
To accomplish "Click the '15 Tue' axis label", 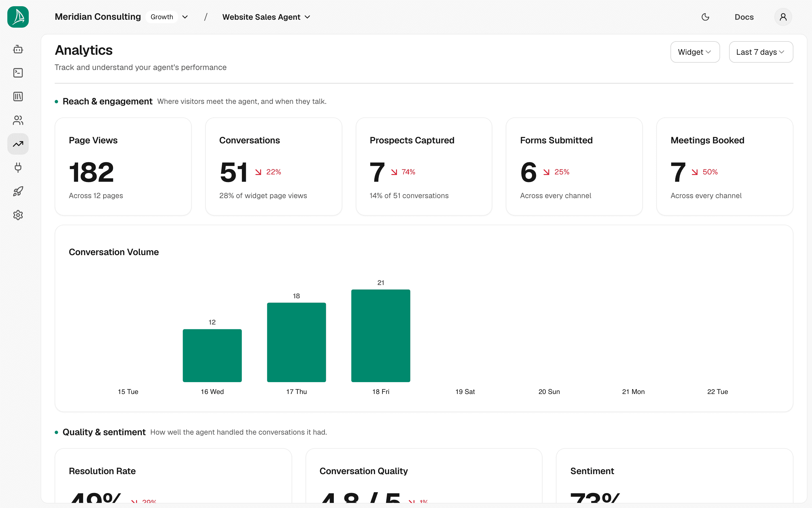I will (x=128, y=391).
